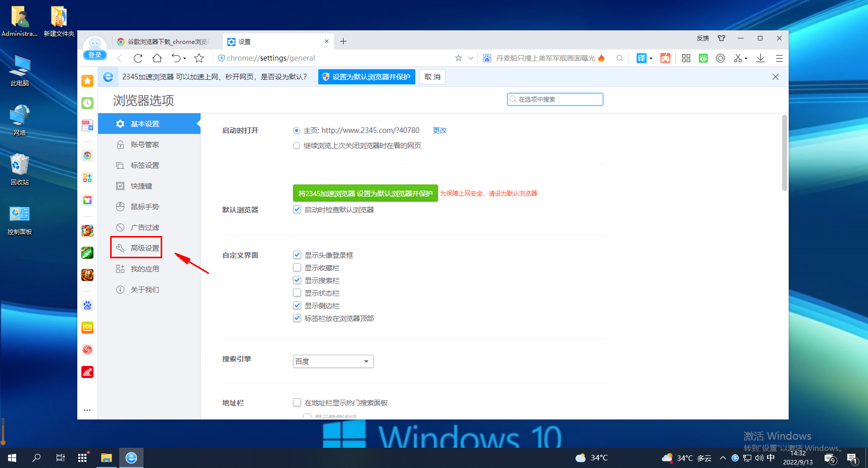Expand the screenshot tool dropdown arrow
868x468 pixels.
(746, 59)
